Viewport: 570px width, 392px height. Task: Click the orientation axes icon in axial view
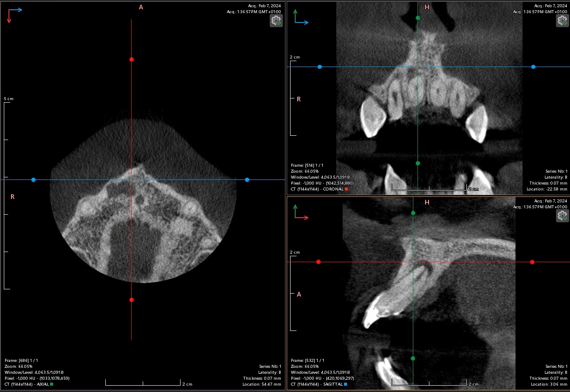(14, 15)
